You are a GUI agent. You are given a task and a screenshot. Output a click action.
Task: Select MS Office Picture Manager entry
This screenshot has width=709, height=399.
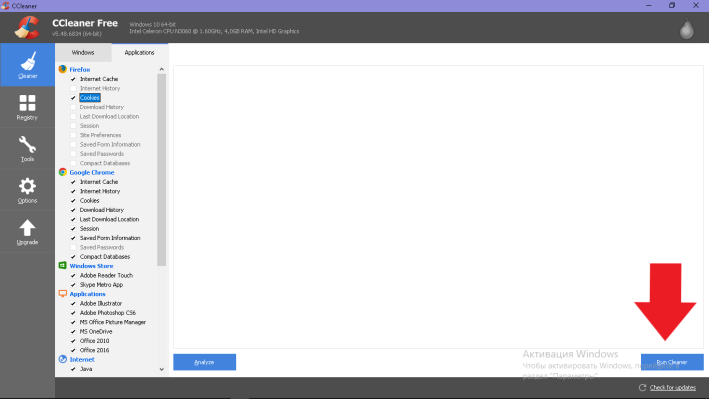click(x=113, y=322)
